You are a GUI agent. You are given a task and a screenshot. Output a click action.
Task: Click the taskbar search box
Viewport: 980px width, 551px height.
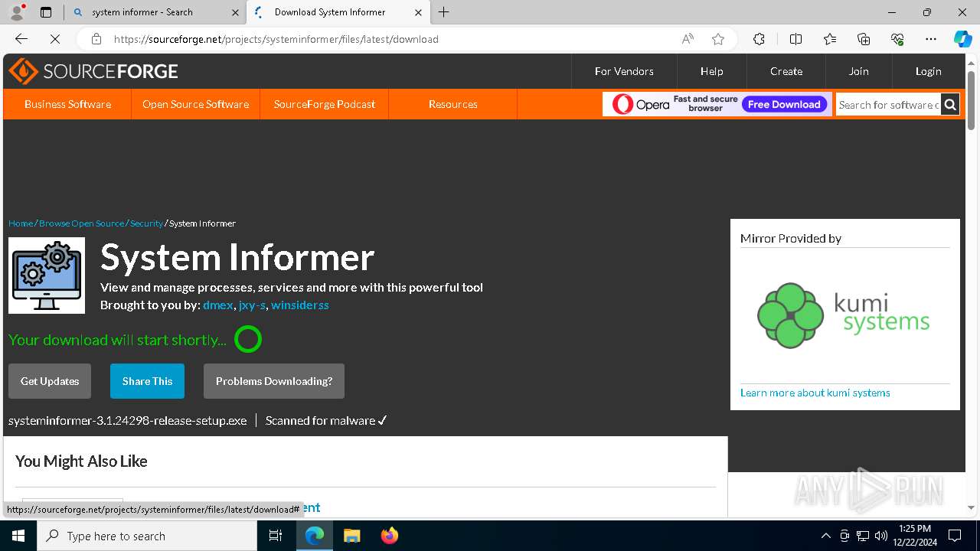pyautogui.click(x=147, y=536)
